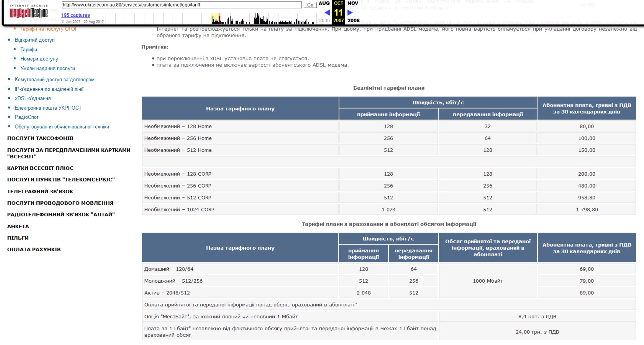644x345 pixels.
Task: Open 'Відкритий доступ' sidebar link
Action: pyautogui.click(x=35, y=40)
